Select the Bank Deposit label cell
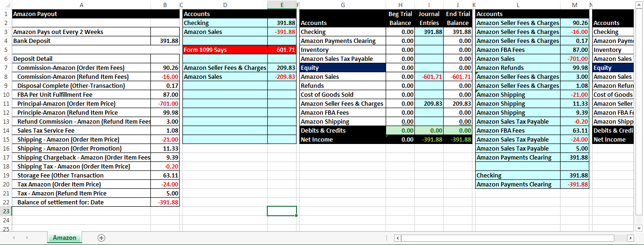The image size is (644, 245). (x=81, y=41)
